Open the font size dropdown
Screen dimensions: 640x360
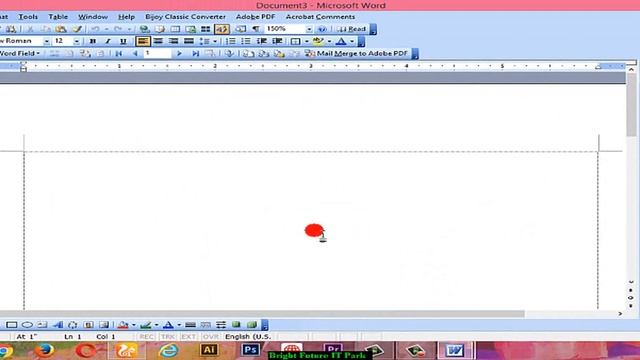pos(76,42)
